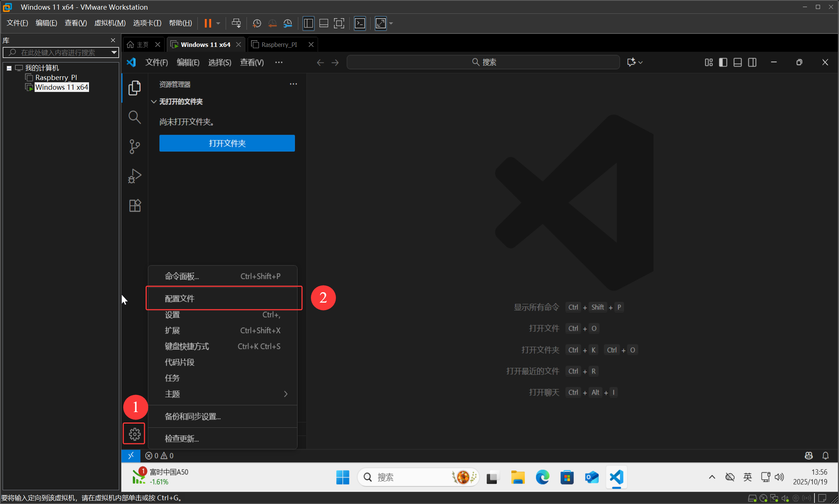Open VS Code Copilot chat dropdown chevron
Viewport: 839px width, 504px height.
tap(641, 63)
